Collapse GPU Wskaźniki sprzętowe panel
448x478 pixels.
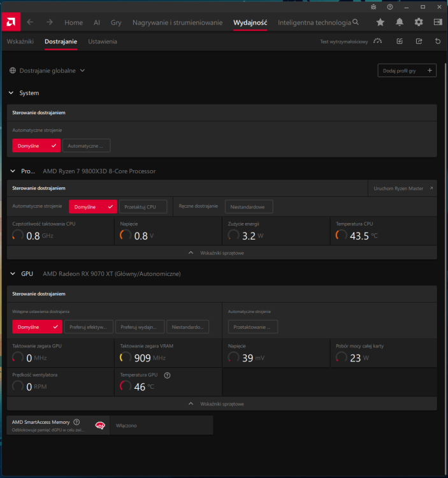click(222, 403)
